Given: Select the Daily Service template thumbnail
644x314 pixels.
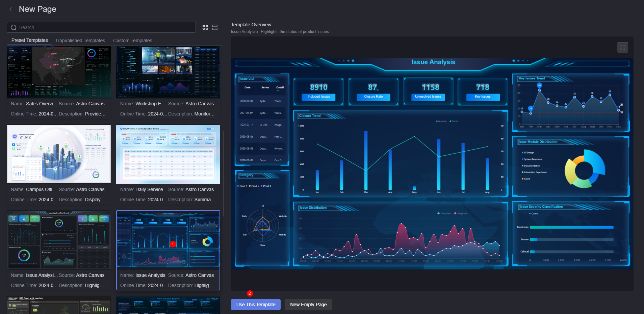Looking at the screenshot, I should [168, 154].
